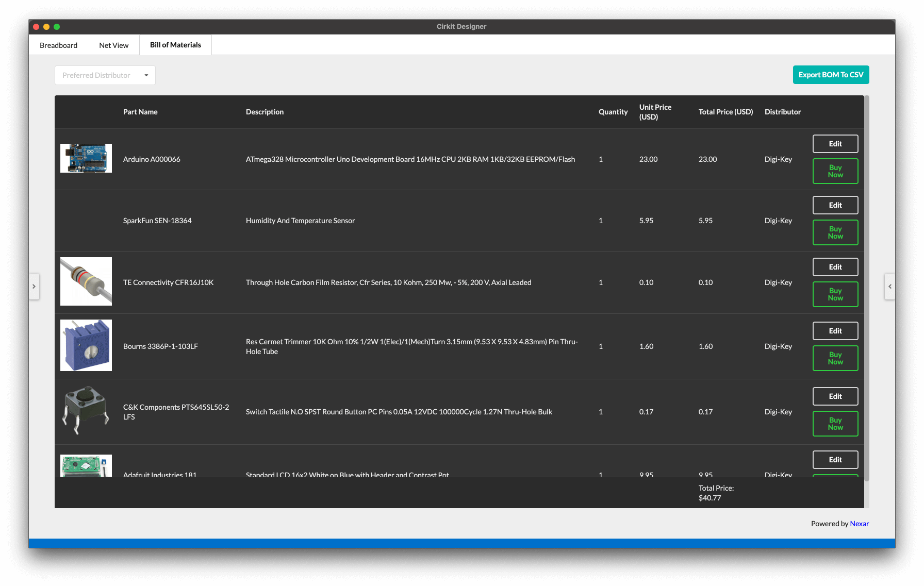Select the Bill of Materials tab
Screen dimensions: 924x586
click(175, 45)
